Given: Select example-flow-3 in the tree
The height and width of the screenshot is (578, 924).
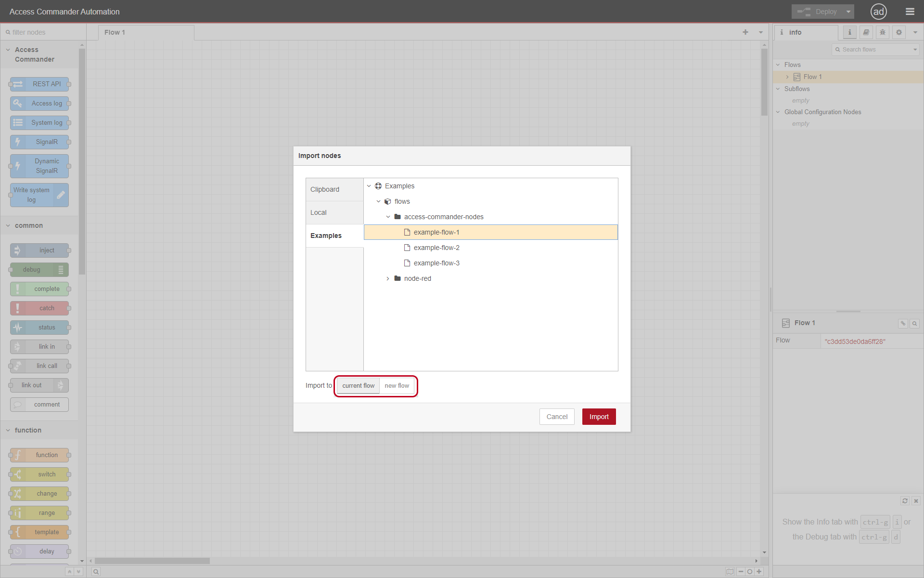Looking at the screenshot, I should point(491,263).
